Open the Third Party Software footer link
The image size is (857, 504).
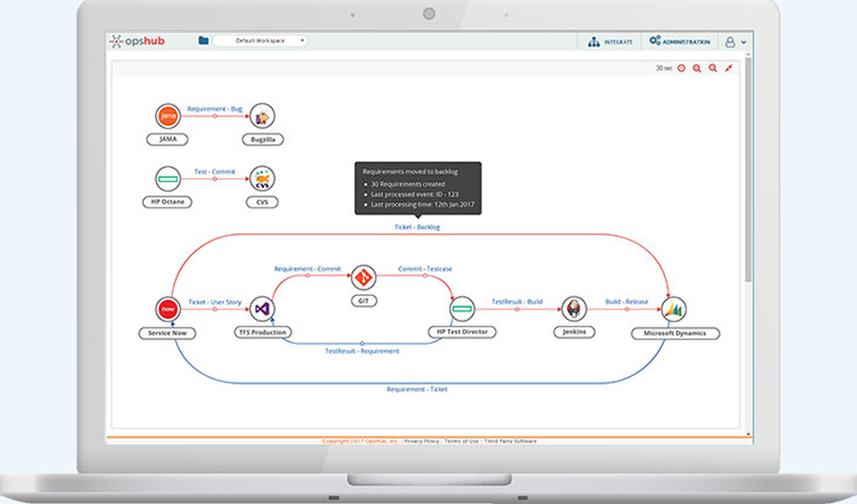click(x=510, y=441)
